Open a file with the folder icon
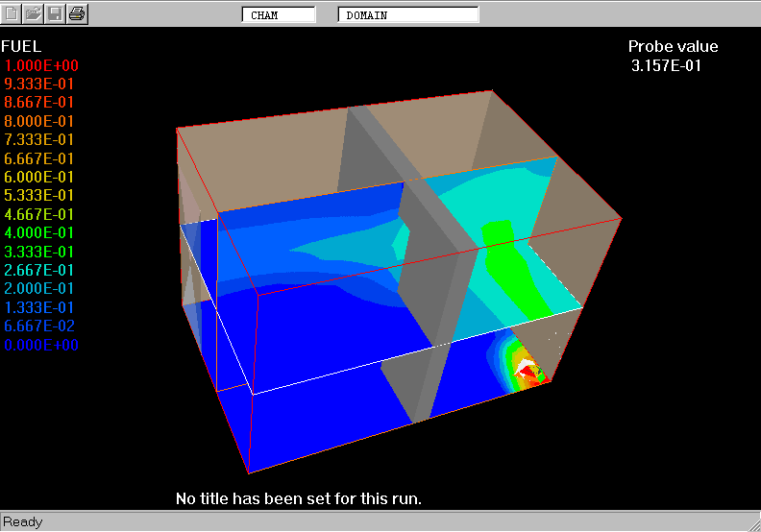Viewport: 761px width, 532px height. click(x=33, y=13)
